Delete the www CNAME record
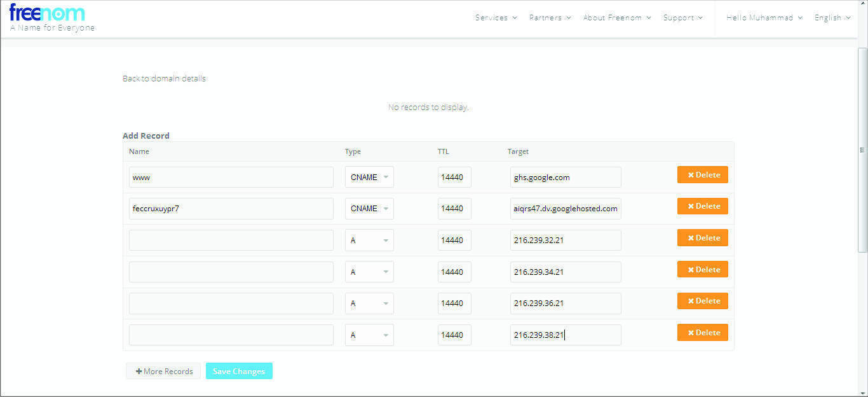This screenshot has height=397, width=868. 702,175
